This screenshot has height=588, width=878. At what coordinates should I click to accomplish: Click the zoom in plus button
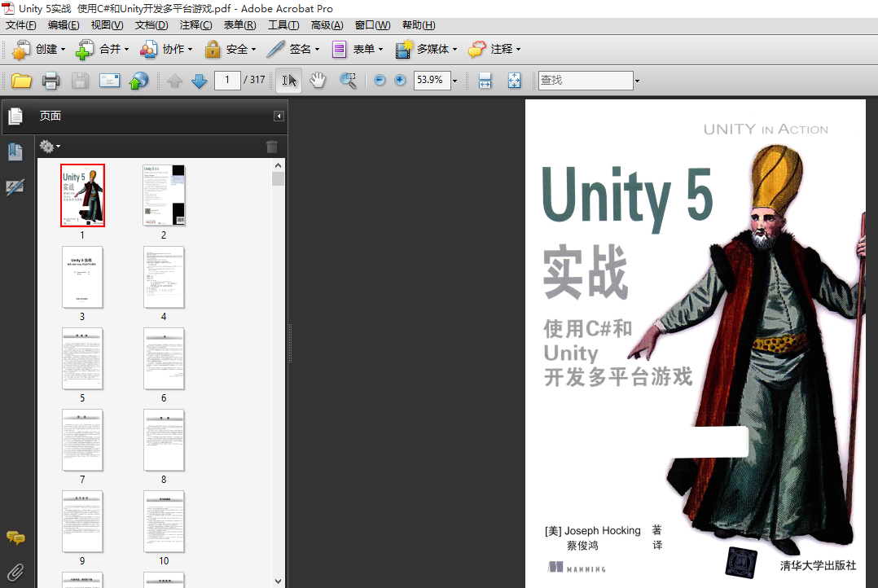[x=400, y=80]
